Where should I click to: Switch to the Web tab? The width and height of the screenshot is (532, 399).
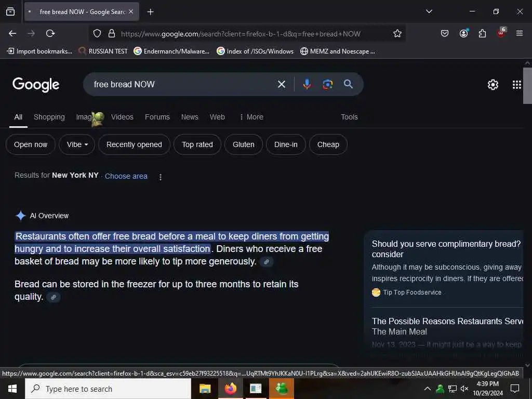point(217,117)
